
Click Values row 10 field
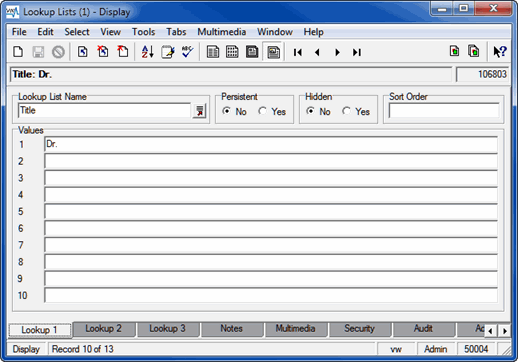(x=271, y=296)
